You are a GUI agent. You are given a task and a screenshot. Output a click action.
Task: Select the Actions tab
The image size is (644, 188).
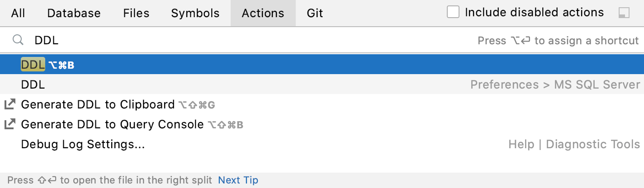(263, 13)
